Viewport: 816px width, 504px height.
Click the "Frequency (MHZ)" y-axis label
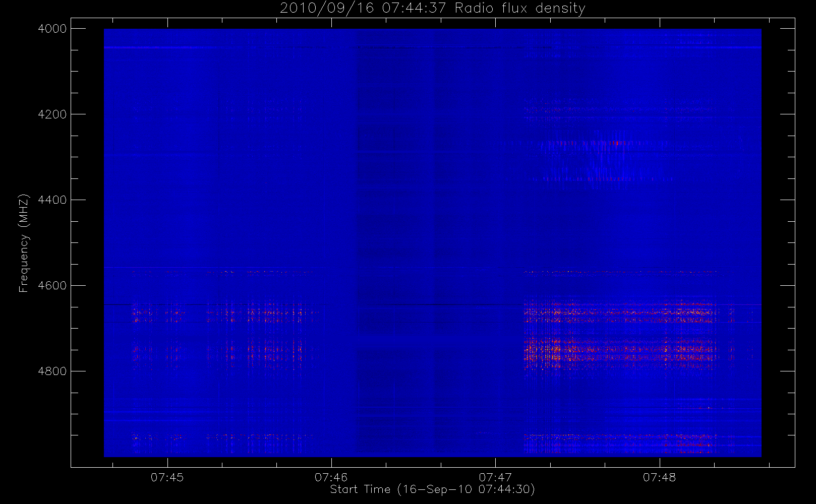[23, 243]
